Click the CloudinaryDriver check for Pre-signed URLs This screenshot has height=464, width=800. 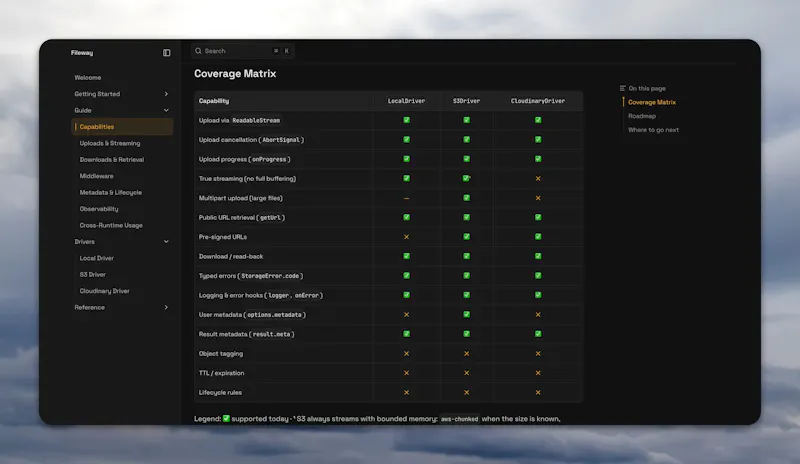[x=538, y=236]
